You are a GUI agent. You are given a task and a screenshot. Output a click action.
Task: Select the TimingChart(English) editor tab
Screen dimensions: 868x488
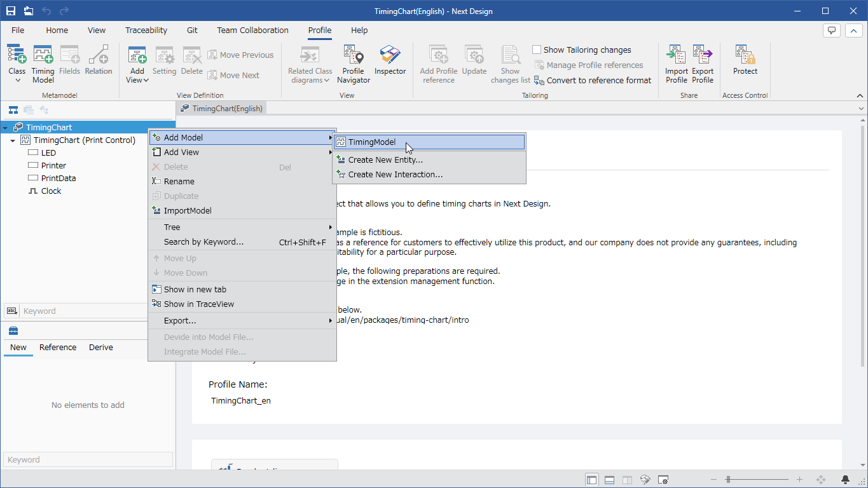(221, 109)
